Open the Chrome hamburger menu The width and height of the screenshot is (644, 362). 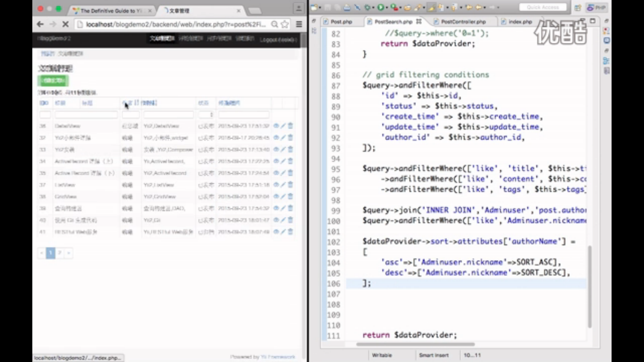click(299, 24)
